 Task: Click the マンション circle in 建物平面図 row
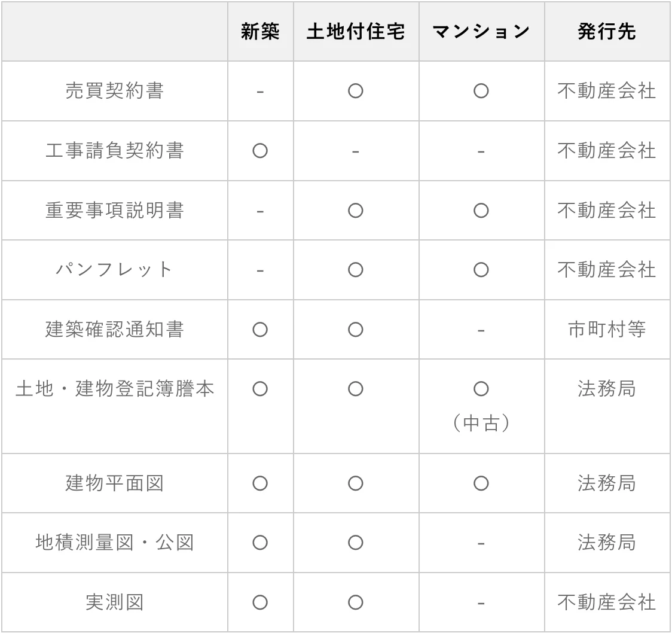pos(481,483)
